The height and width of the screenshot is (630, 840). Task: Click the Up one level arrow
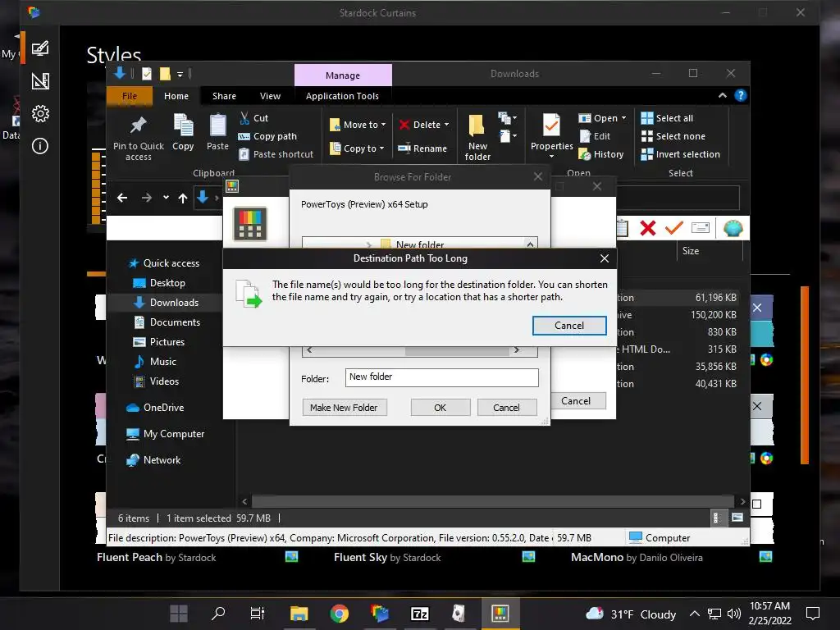point(183,199)
